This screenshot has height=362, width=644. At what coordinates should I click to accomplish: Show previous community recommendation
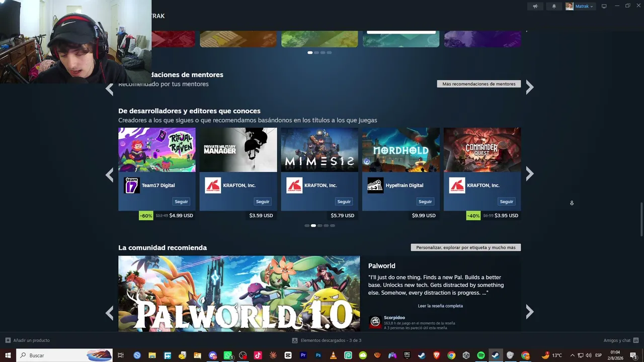pos(109,313)
